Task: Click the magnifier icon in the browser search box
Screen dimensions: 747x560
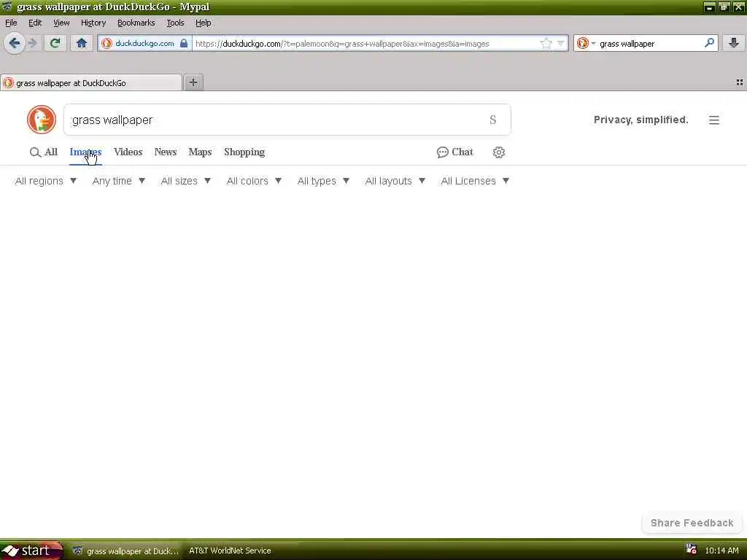Action: coord(709,43)
